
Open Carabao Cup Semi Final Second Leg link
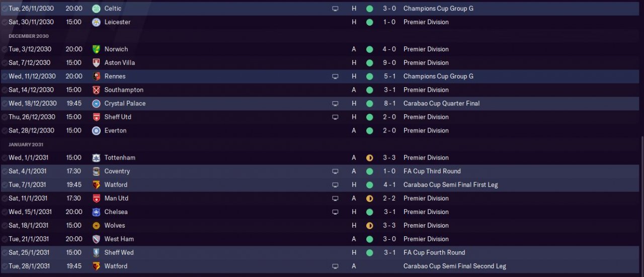tap(454, 266)
